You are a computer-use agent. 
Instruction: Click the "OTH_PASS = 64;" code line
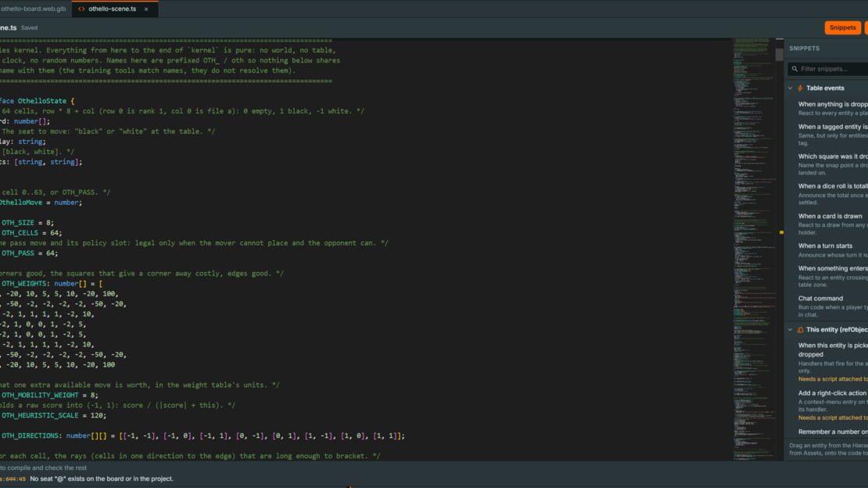pos(29,253)
